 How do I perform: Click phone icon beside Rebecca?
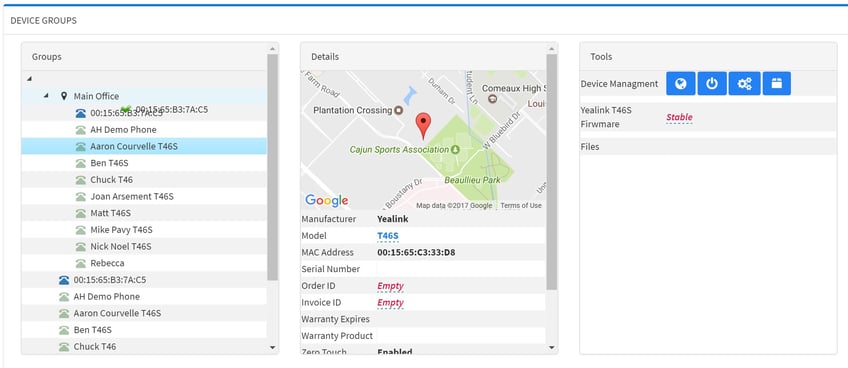click(81, 264)
